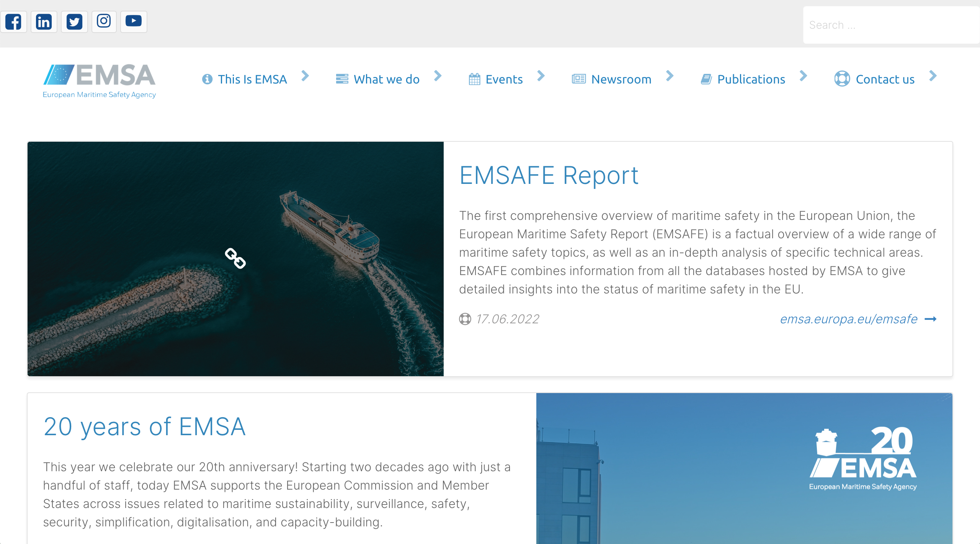Screen dimensions: 980x544
Task: Open EMSA's Facebook page
Action: (14, 21)
